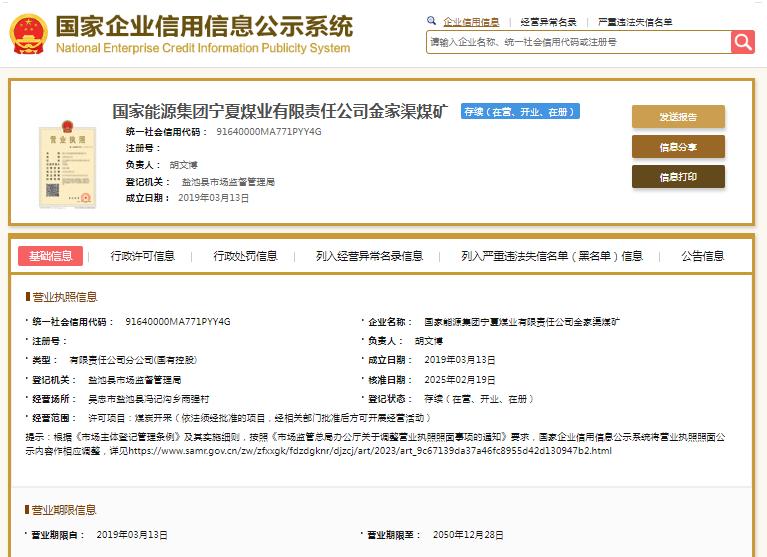Click the 发送报告 button

[x=678, y=116]
